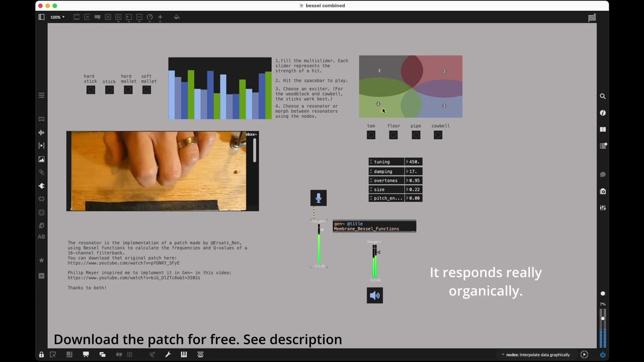Click the pitch_en value field 0.00

414,198
